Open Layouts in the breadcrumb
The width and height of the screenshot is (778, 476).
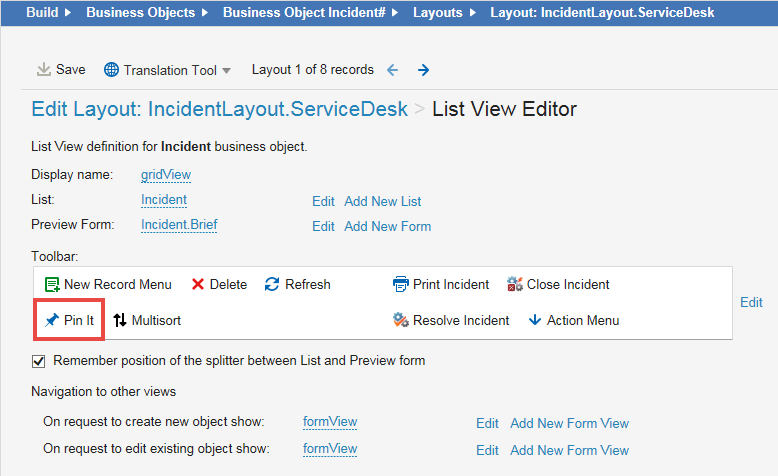click(x=438, y=13)
